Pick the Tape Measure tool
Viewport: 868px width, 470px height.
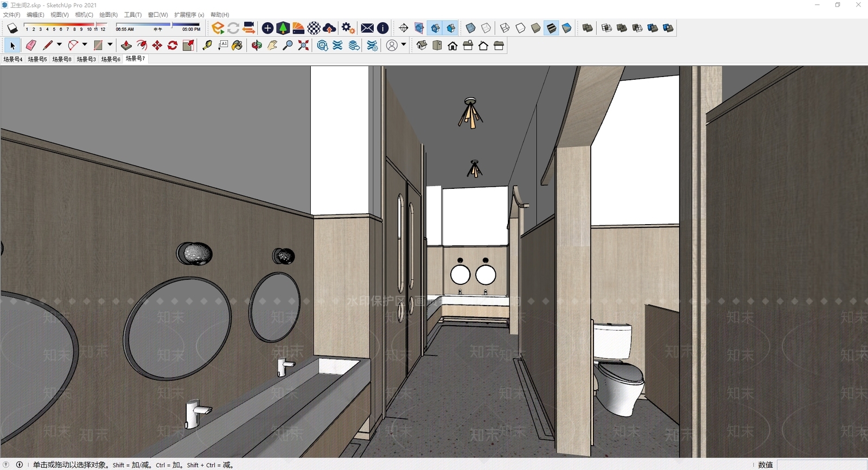pyautogui.click(x=207, y=46)
